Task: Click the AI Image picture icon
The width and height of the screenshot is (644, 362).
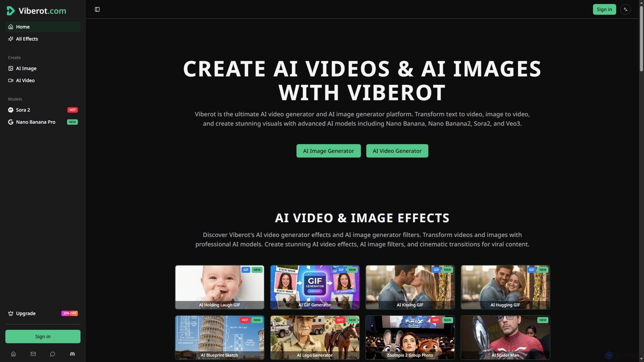Action: (x=11, y=68)
